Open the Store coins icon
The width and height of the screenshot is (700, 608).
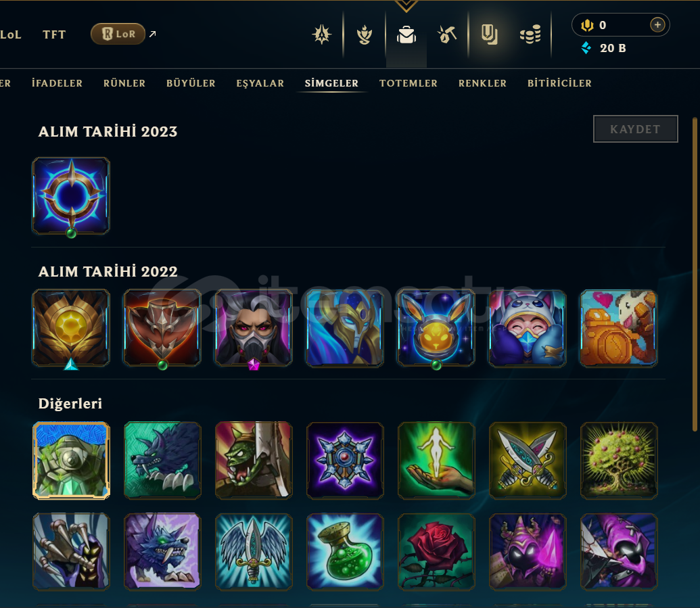click(x=530, y=34)
